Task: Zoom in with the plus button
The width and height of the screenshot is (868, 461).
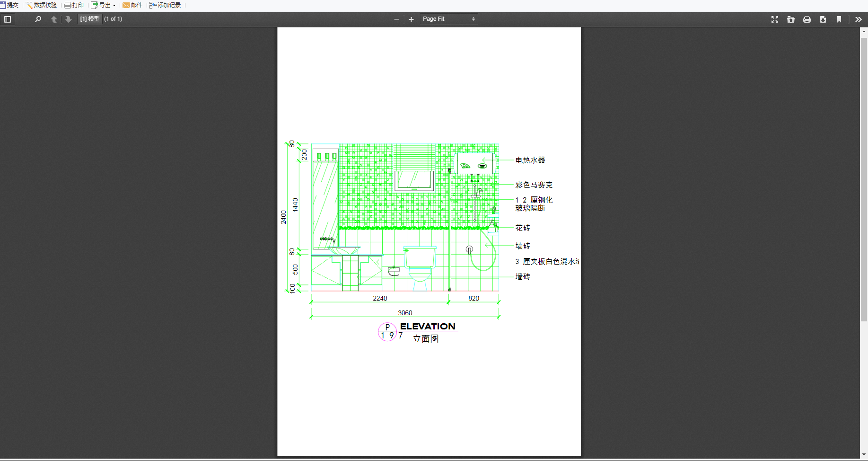Action: [x=411, y=19]
